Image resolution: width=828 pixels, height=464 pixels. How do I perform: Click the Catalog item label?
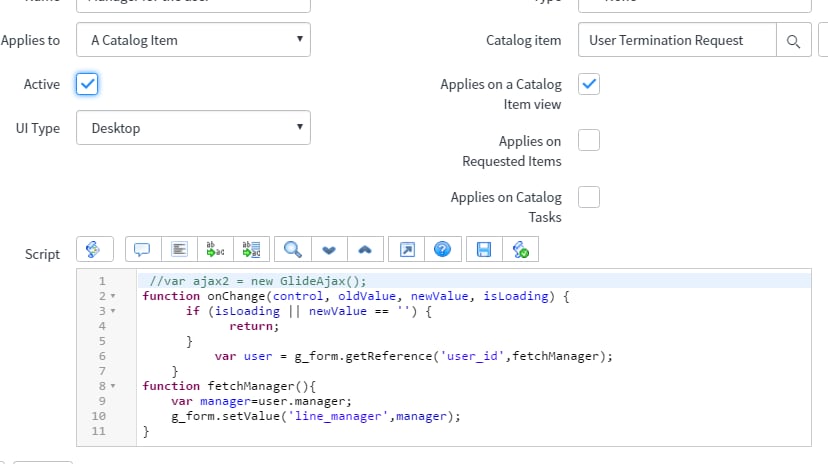(523, 40)
